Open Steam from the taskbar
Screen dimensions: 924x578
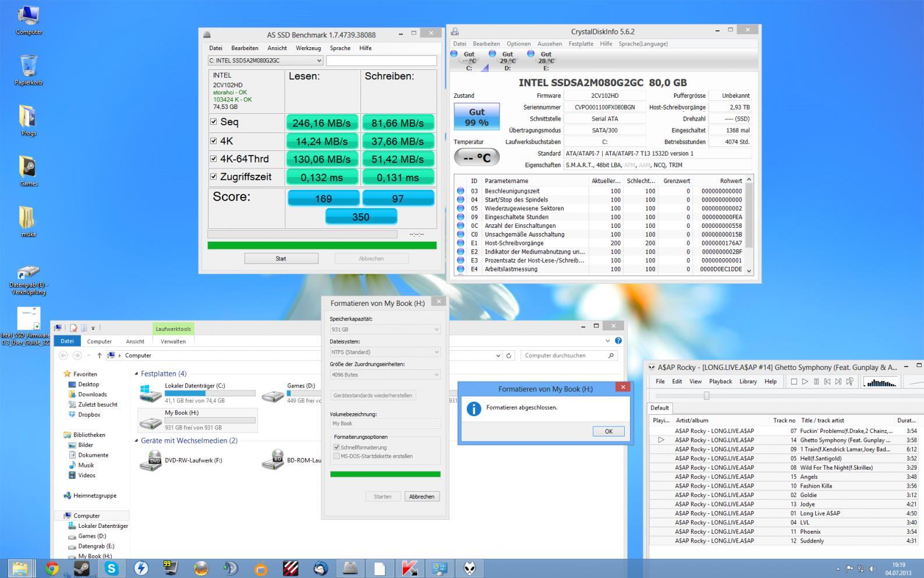pyautogui.click(x=82, y=568)
